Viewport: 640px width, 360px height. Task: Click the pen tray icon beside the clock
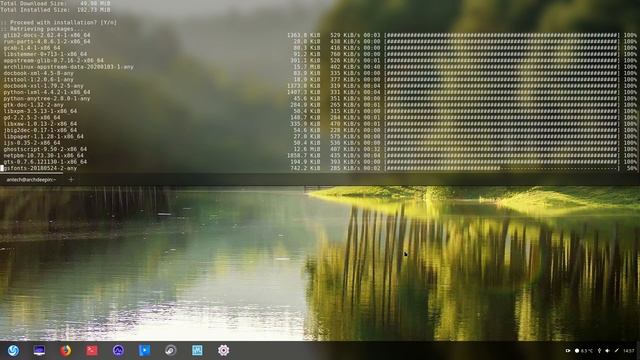(616, 351)
